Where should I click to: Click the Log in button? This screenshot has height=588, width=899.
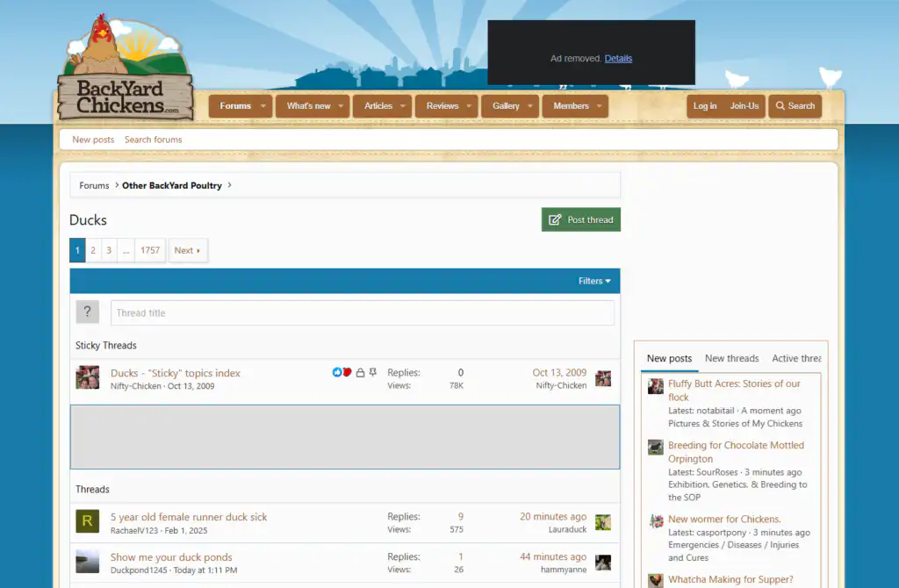point(704,106)
